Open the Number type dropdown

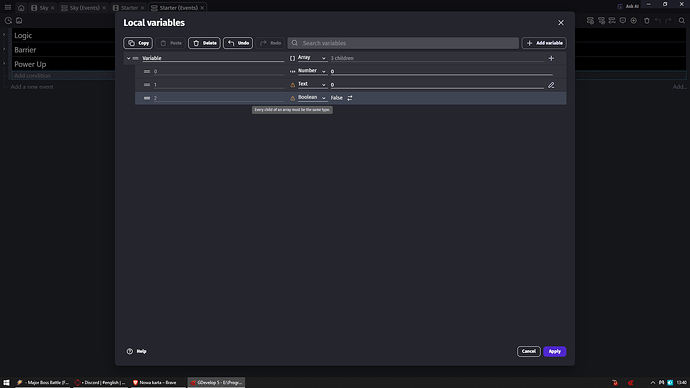click(312, 71)
